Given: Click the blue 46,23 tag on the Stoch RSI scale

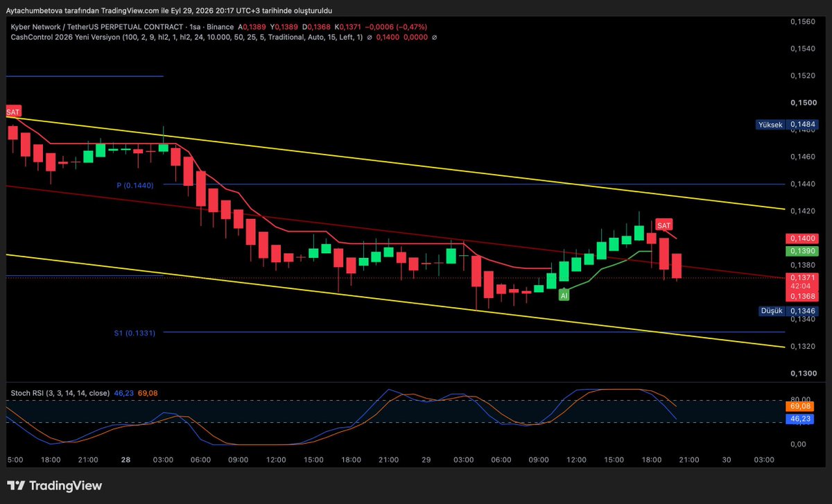Looking at the screenshot, I should [x=801, y=419].
